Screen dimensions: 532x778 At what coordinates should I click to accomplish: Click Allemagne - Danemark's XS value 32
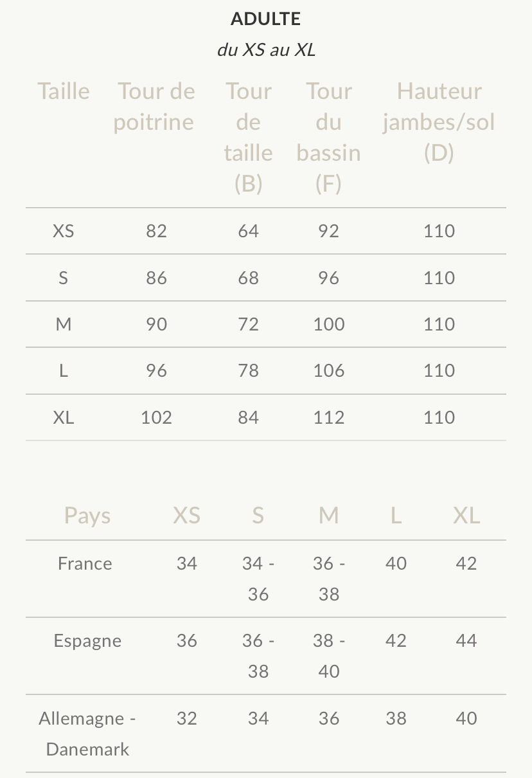[186, 718]
